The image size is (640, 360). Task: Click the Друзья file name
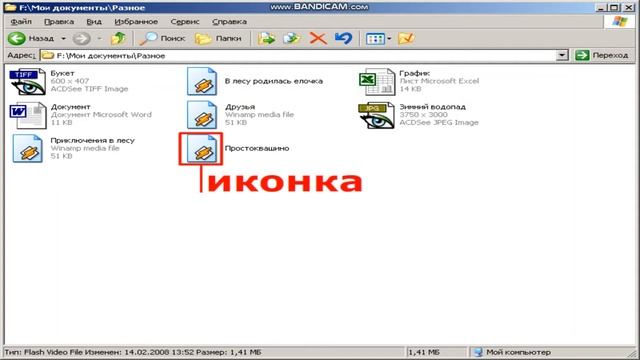pyautogui.click(x=240, y=107)
